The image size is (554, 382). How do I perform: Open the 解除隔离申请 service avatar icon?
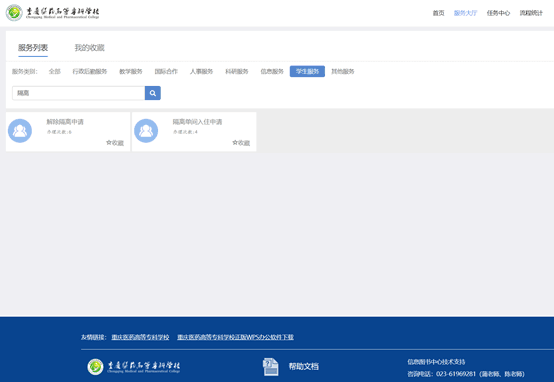(20, 131)
